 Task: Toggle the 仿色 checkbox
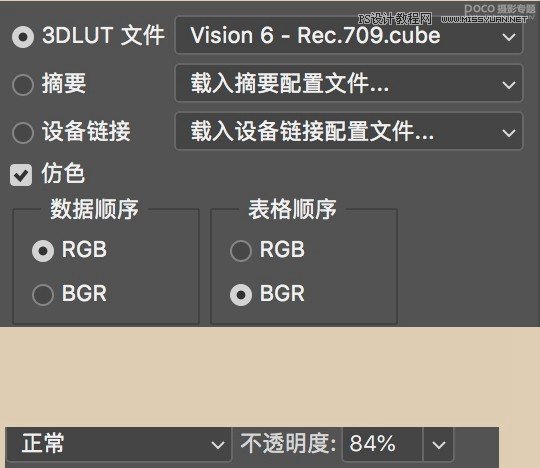[x=21, y=175]
